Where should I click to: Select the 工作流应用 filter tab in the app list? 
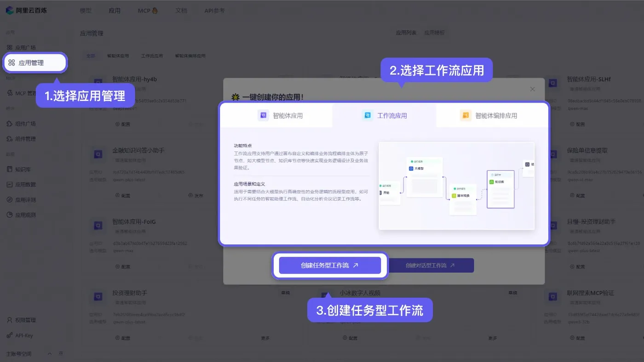click(152, 56)
